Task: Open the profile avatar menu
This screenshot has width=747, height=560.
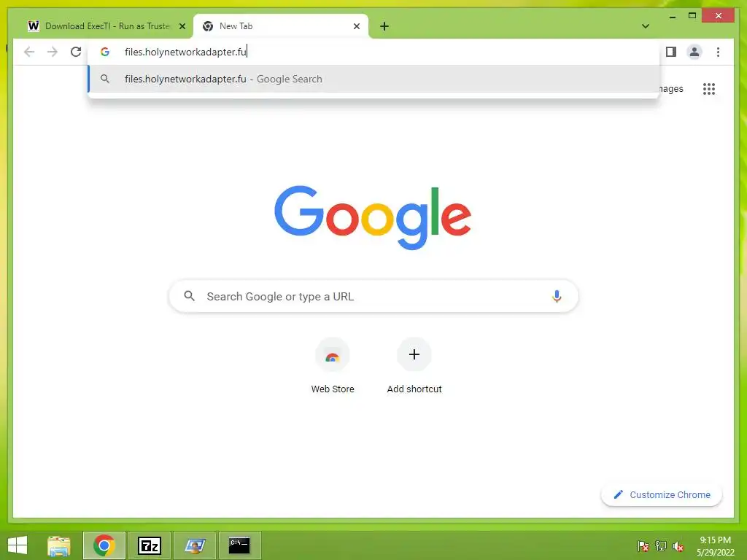Action: coord(694,52)
